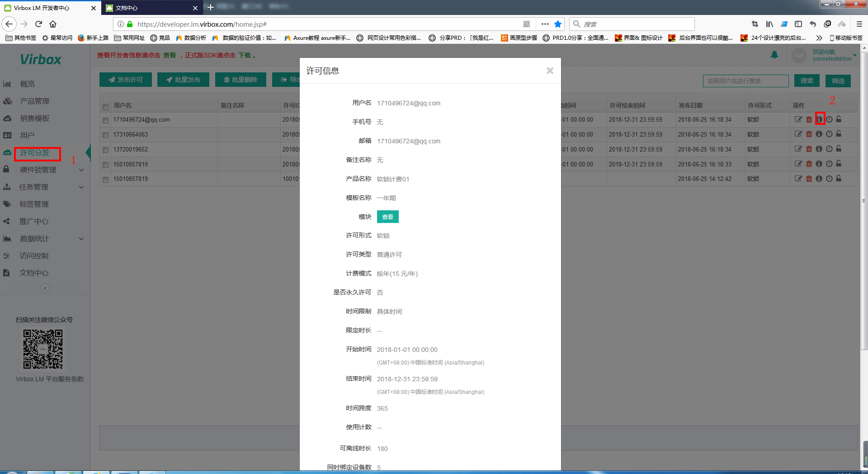
Task: Open license info for 17310664063 row
Action: tap(819, 134)
